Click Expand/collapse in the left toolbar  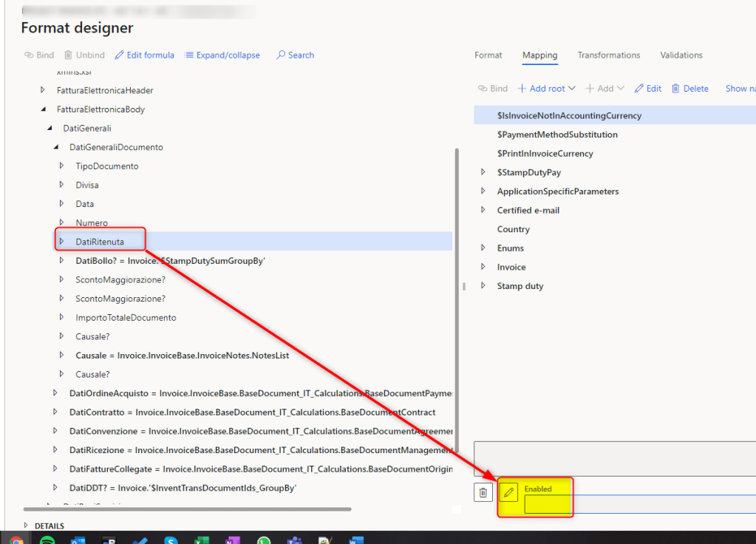tap(222, 55)
